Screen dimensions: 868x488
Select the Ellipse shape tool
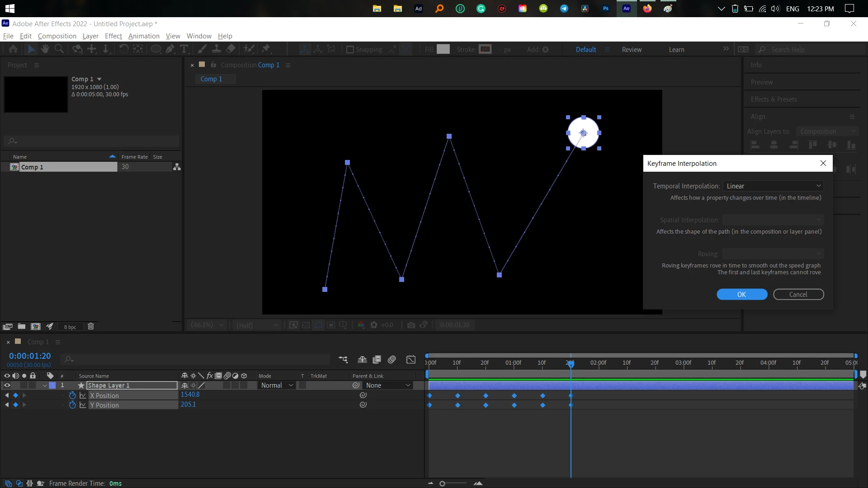pos(156,49)
